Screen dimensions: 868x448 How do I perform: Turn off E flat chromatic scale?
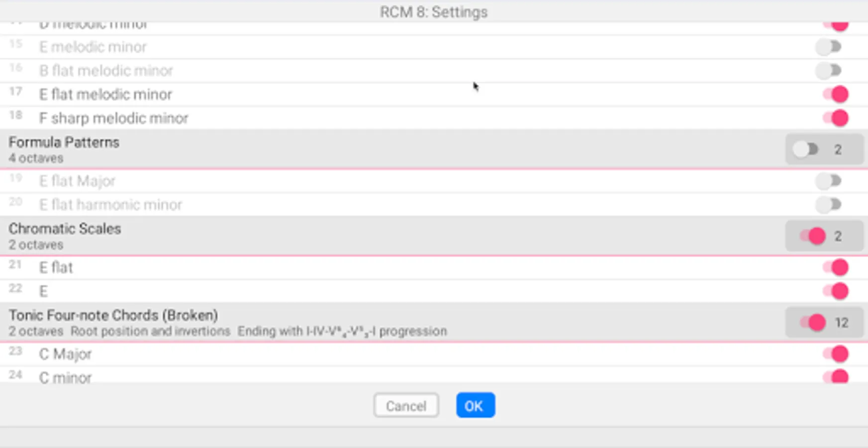[x=836, y=267]
